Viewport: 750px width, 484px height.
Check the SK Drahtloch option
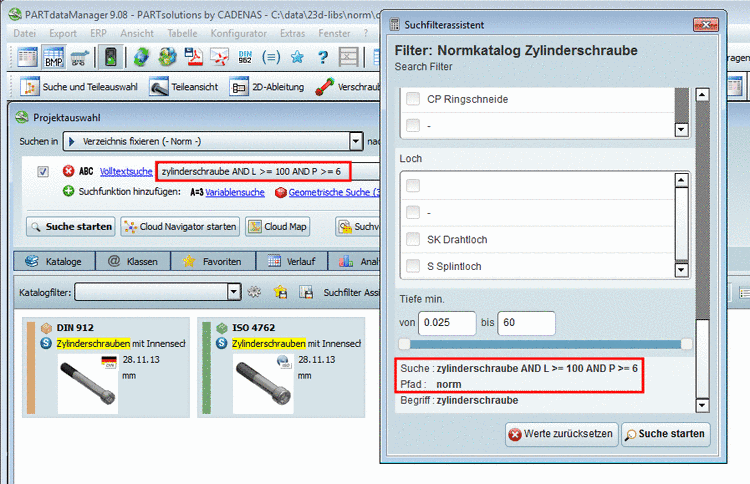(412, 239)
